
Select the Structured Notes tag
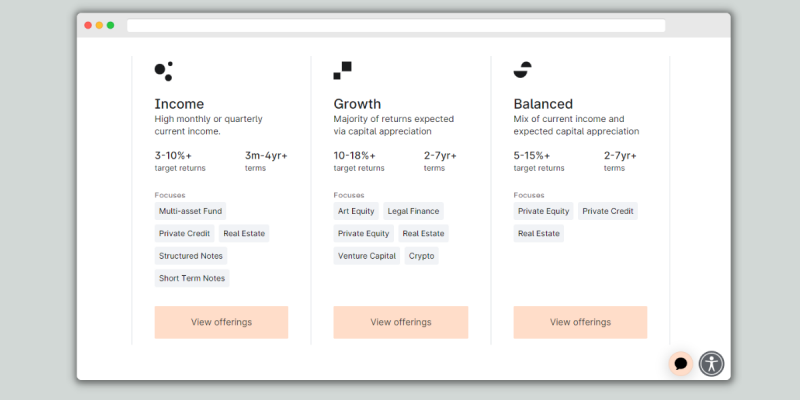[191, 256]
